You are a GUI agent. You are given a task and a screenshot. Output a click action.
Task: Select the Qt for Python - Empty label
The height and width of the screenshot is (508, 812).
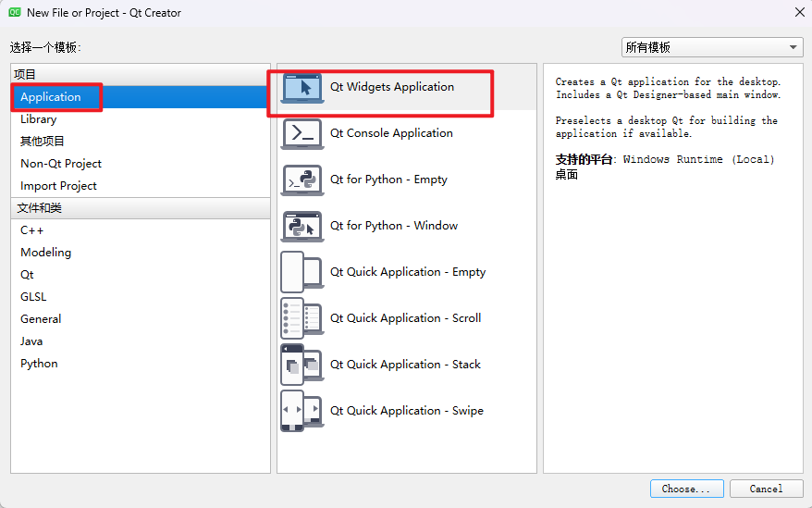pos(388,180)
